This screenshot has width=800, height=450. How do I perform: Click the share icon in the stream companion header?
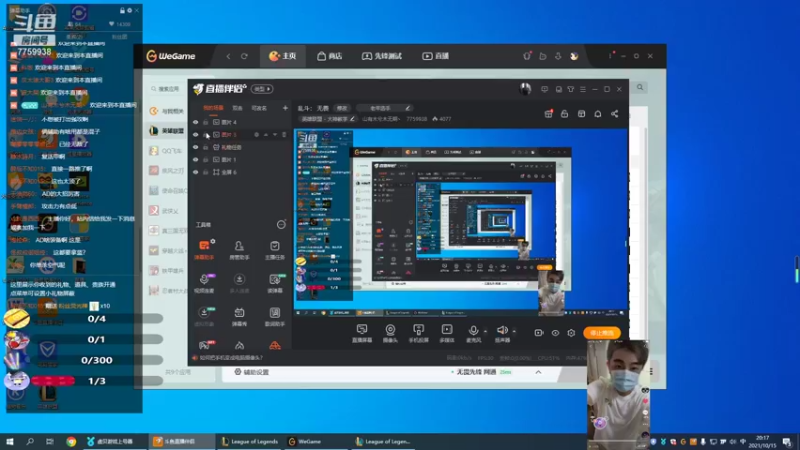(x=614, y=114)
